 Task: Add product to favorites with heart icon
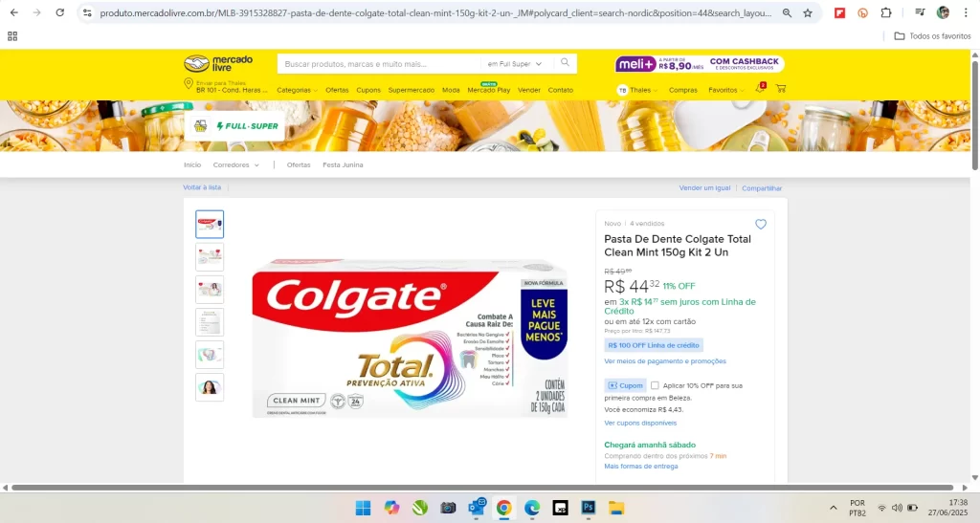point(761,224)
